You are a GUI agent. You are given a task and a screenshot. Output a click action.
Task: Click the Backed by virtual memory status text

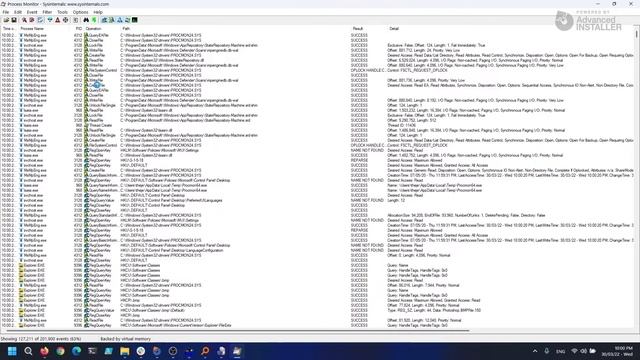(125, 339)
